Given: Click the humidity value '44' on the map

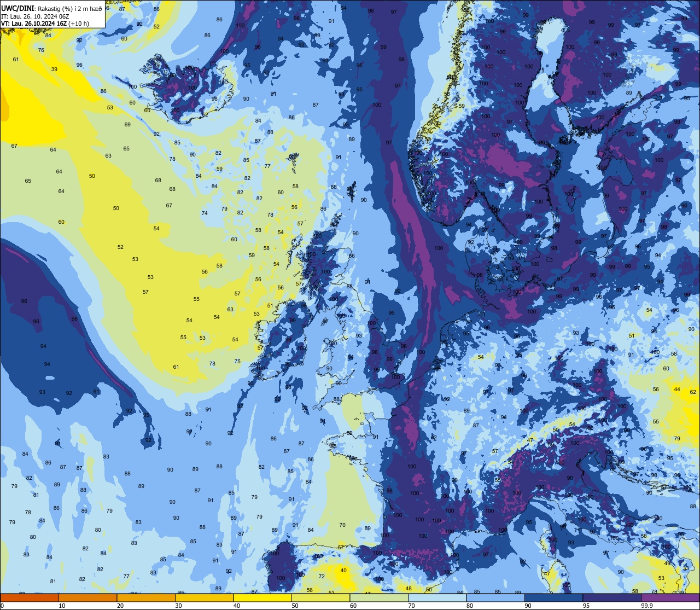Looking at the screenshot, I should (x=677, y=390).
